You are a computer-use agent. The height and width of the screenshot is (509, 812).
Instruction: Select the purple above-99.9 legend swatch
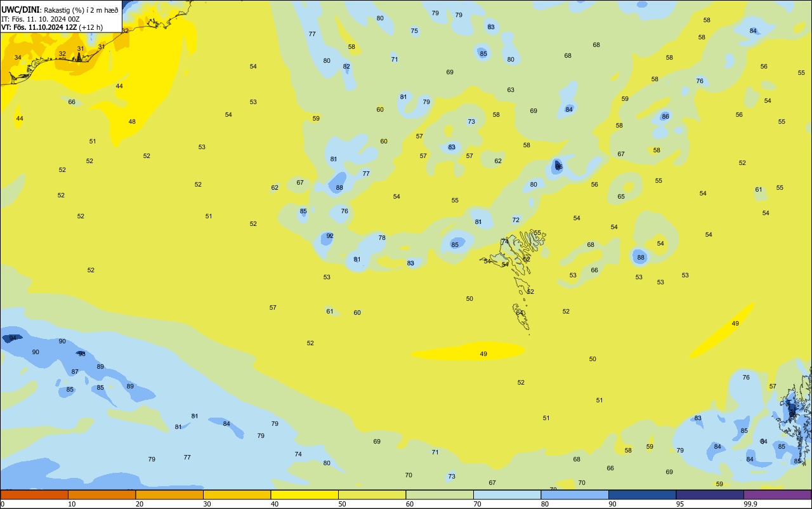tap(777, 494)
